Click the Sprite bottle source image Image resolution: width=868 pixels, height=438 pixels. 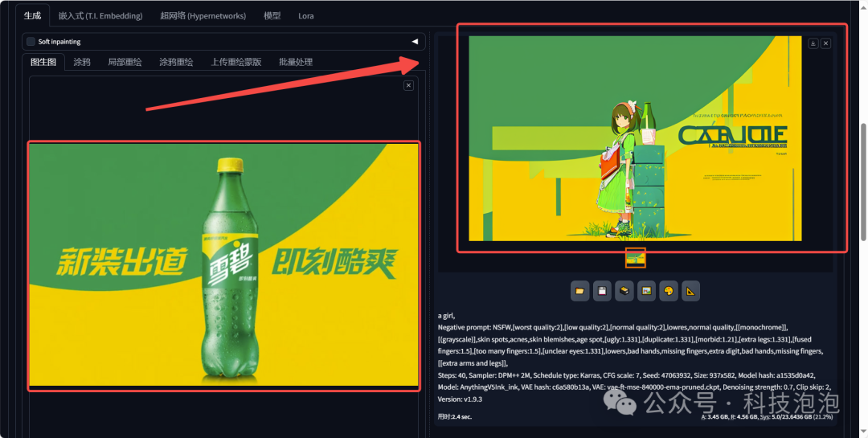click(223, 264)
